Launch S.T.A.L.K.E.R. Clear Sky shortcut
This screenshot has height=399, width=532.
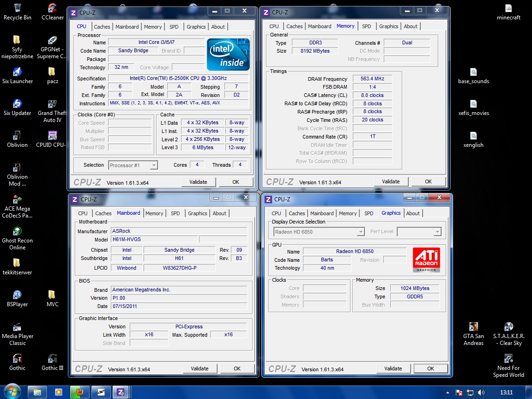tap(508, 334)
